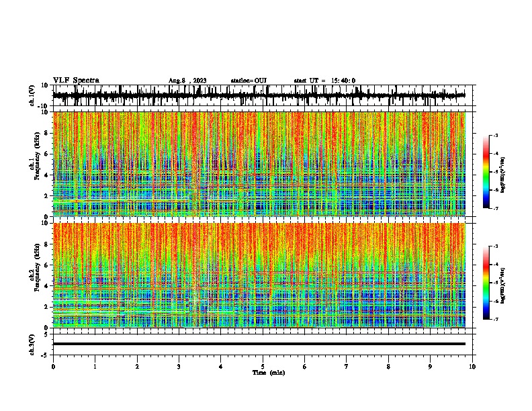Select the "start UT = 15:40: 0" text
This screenshot has height=411, width=532.
(x=324, y=81)
